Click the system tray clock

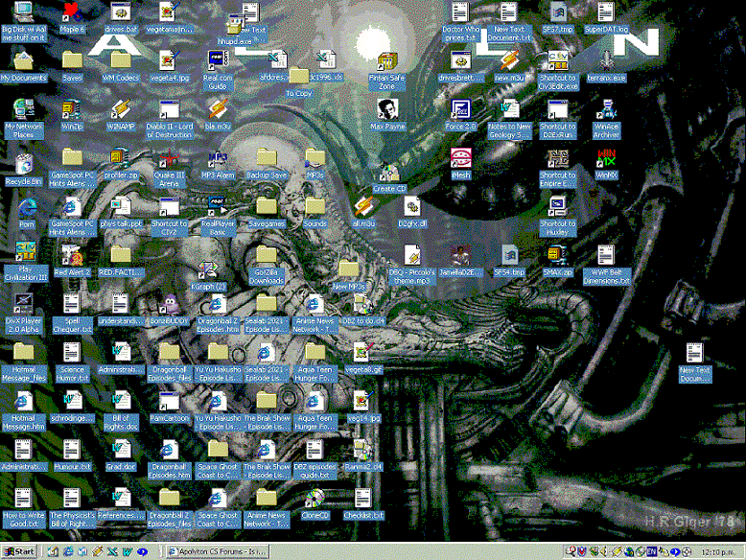pyautogui.click(x=723, y=551)
